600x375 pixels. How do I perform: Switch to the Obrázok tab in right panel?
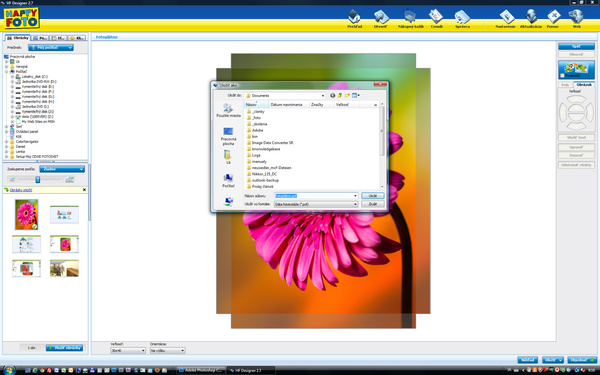click(584, 84)
